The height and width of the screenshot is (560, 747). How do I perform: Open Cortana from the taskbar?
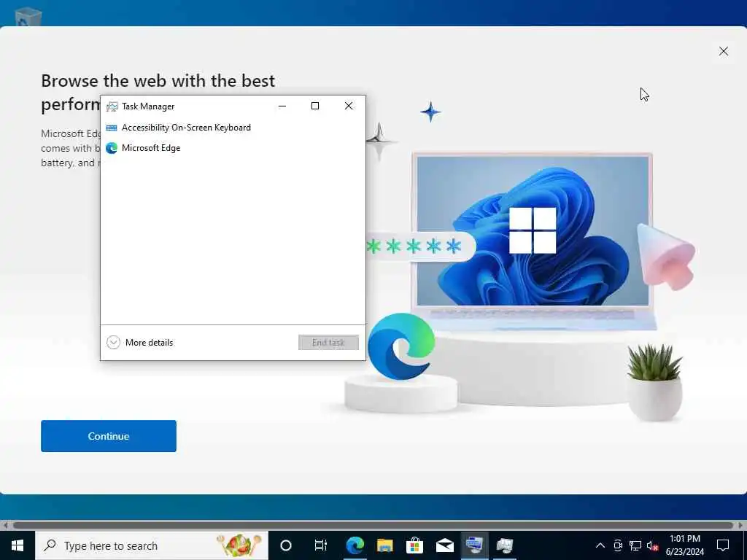pos(286,545)
